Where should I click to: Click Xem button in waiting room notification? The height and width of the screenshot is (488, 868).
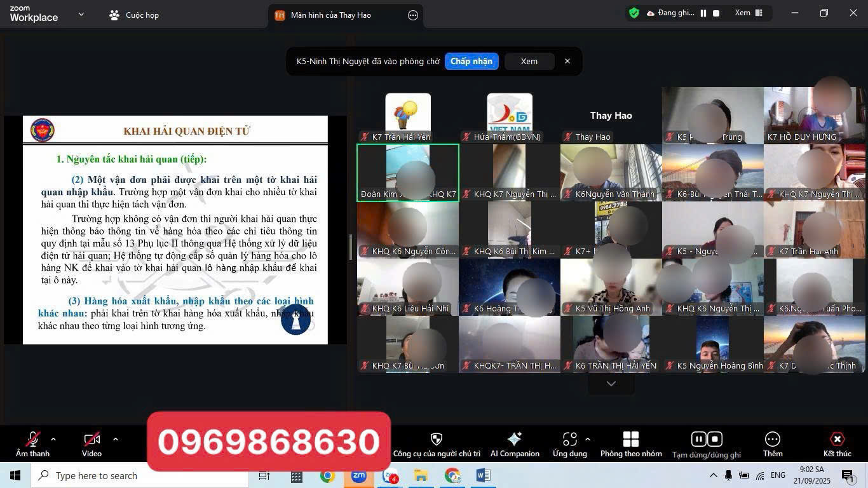529,61
